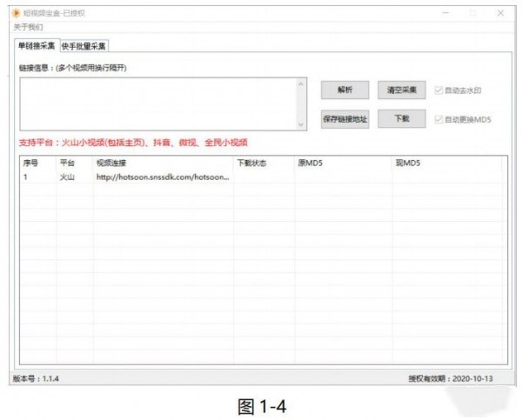Click the red 支持平台 supported platforms text
The width and height of the screenshot is (522, 420).
133,143
